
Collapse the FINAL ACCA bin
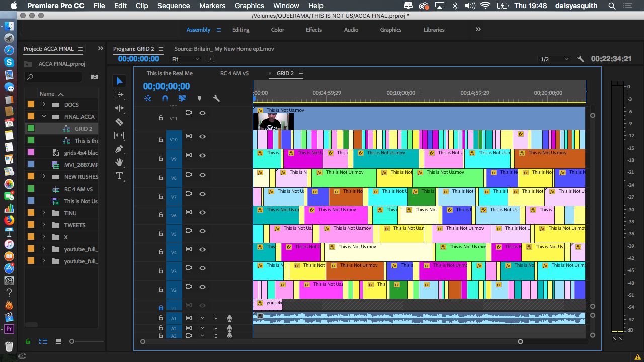click(44, 117)
